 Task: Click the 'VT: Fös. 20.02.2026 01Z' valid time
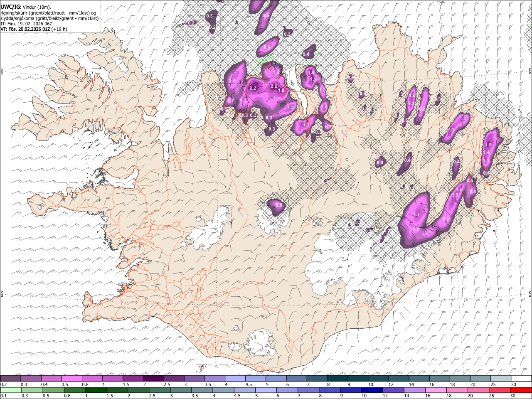(x=25, y=29)
